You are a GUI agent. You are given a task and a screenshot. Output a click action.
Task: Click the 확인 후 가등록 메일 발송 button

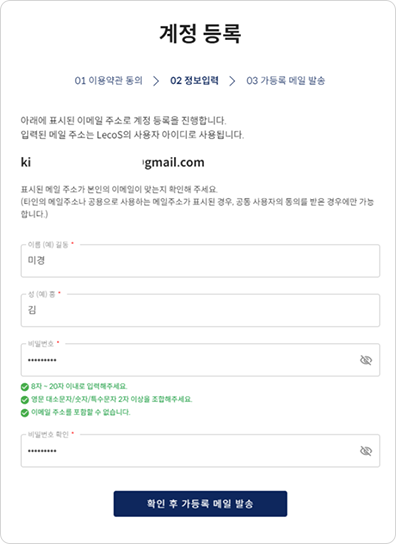(200, 504)
